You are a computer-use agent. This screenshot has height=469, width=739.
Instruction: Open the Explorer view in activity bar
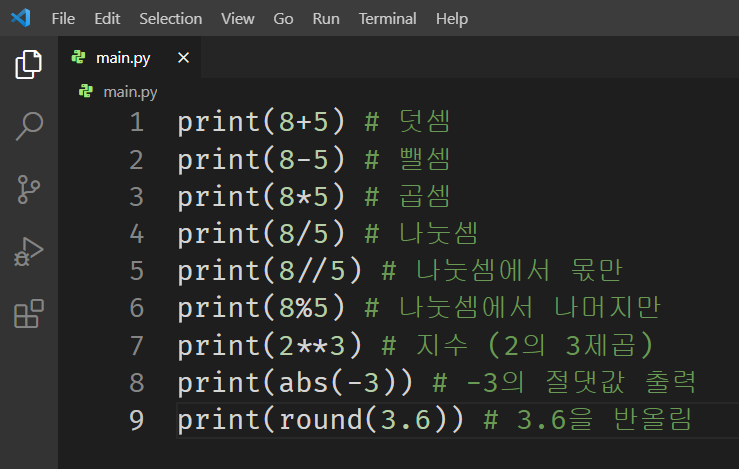pyautogui.click(x=29, y=64)
